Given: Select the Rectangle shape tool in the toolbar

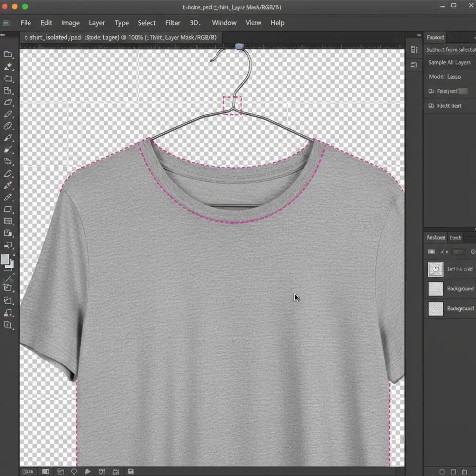Looking at the screenshot, I should pos(8,210).
